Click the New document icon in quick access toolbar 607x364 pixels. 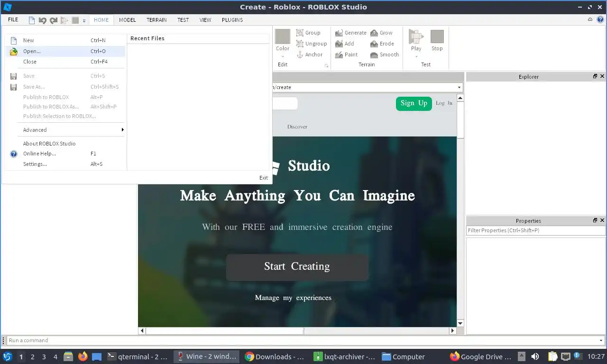(32, 20)
